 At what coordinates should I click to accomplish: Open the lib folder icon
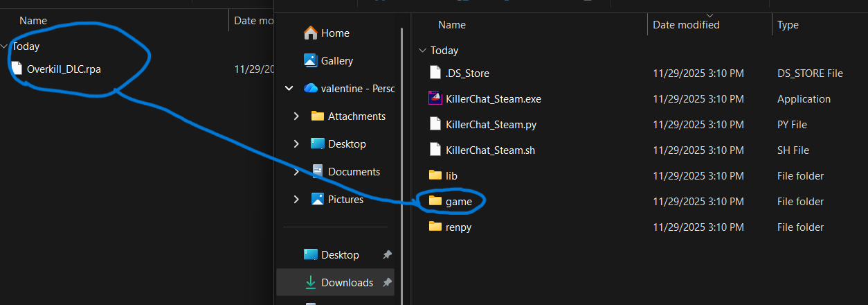pos(435,175)
